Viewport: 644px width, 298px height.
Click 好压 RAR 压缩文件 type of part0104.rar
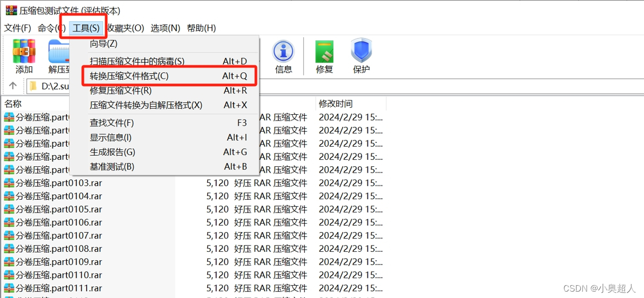(271, 196)
